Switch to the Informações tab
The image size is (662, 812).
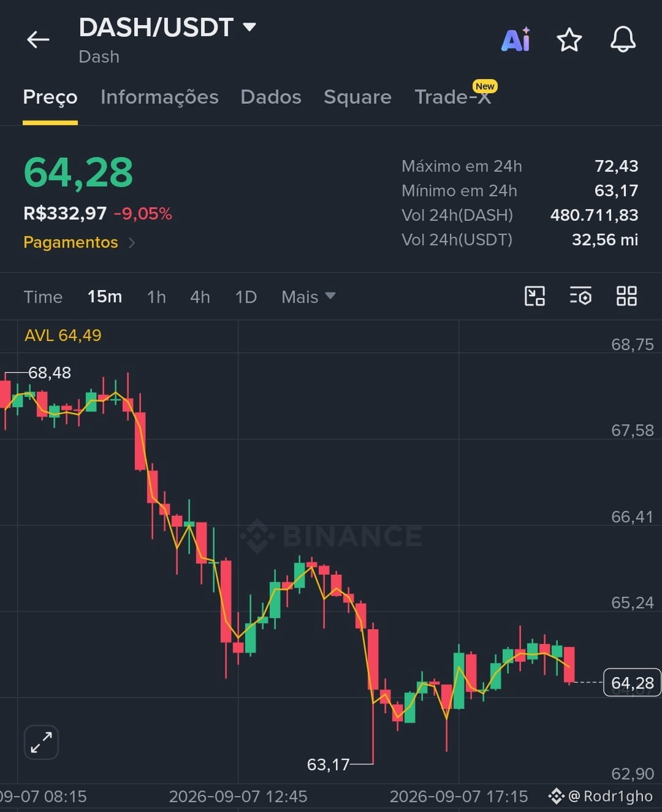click(159, 97)
